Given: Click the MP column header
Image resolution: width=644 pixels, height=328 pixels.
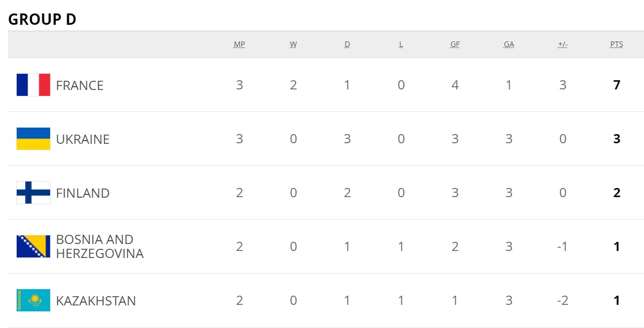Looking at the screenshot, I should pos(239,45).
